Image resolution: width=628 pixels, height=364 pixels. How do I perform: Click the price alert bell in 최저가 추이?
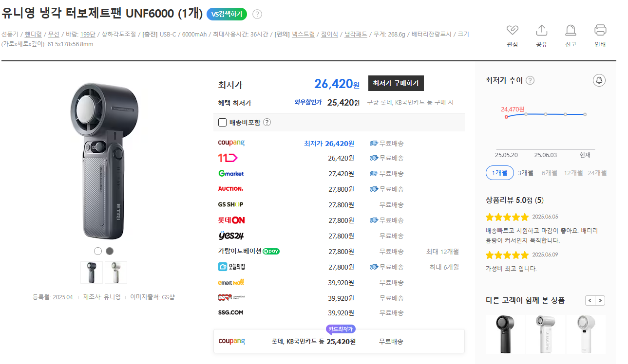click(599, 80)
